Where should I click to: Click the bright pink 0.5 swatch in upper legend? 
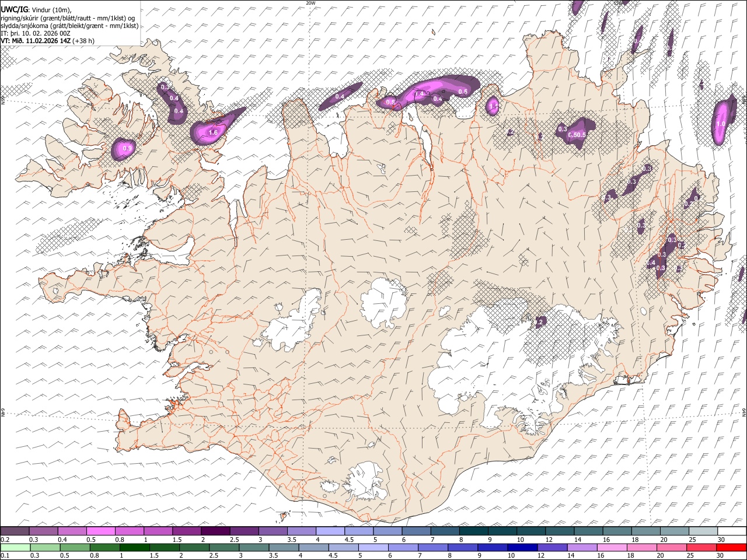[x=100, y=531]
